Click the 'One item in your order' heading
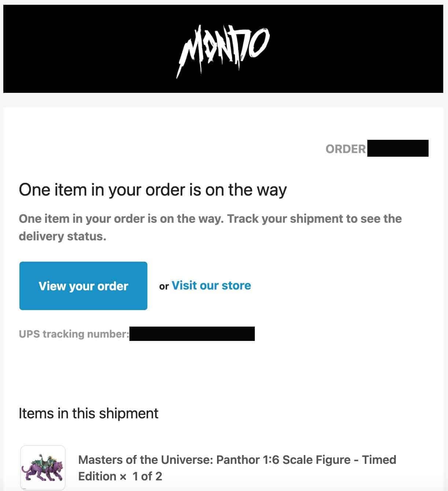This screenshot has width=448, height=491. point(153,190)
